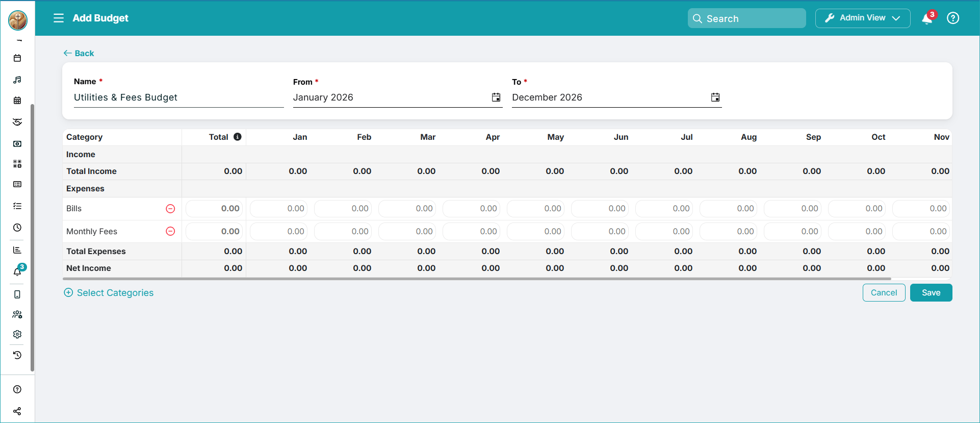The height and width of the screenshot is (423, 980).
Task: Click the horizontal table scrollbar
Action: pos(477,279)
